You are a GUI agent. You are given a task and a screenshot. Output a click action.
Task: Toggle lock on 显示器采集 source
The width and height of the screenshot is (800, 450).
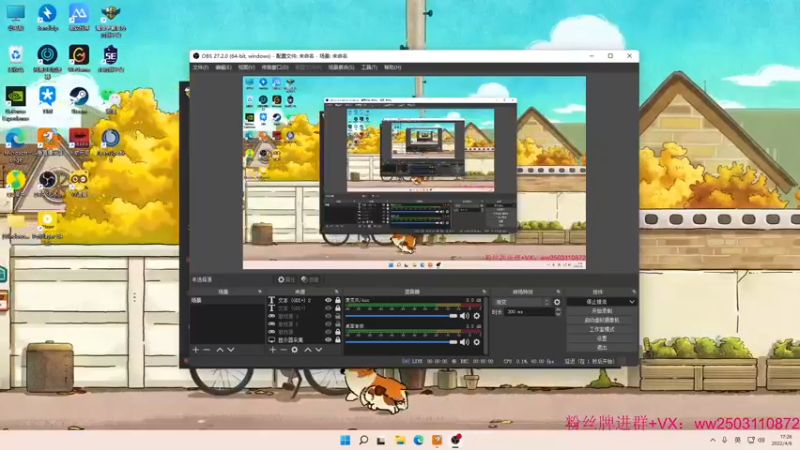(337, 340)
